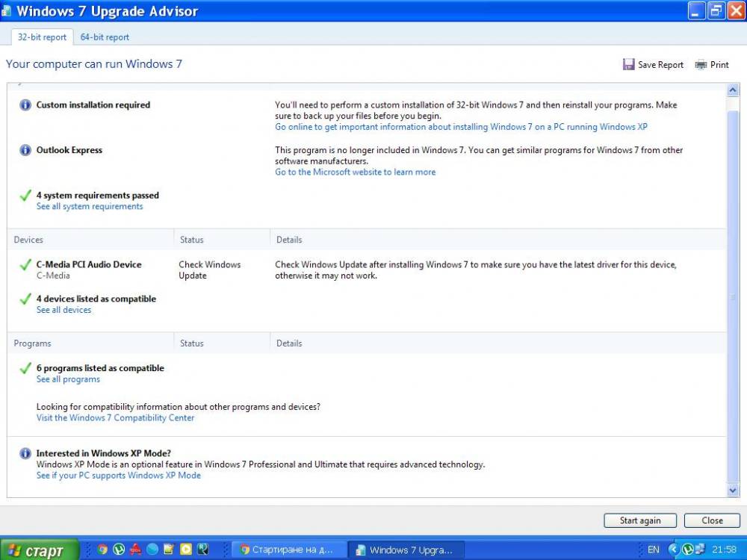This screenshot has width=747, height=560.
Task: Open Go to the Microsoft website to learn more
Action: click(356, 172)
